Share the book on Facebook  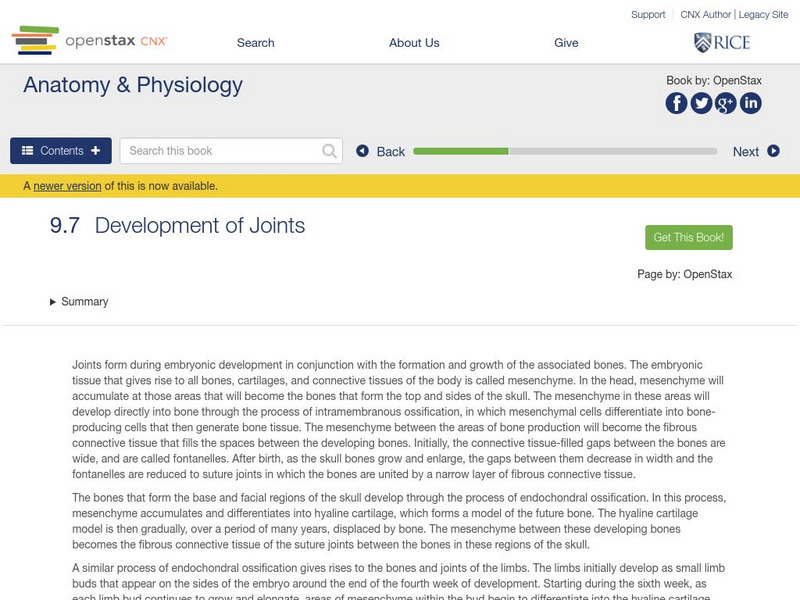(x=676, y=104)
